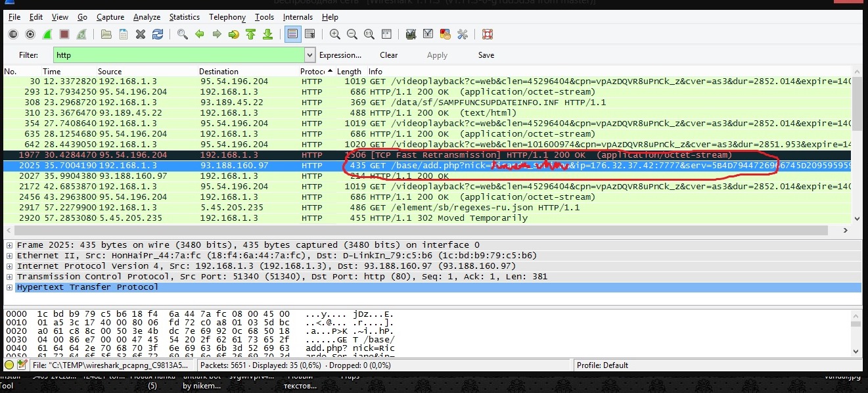Open the Internals menu
The image size is (868, 393).
point(298,17)
